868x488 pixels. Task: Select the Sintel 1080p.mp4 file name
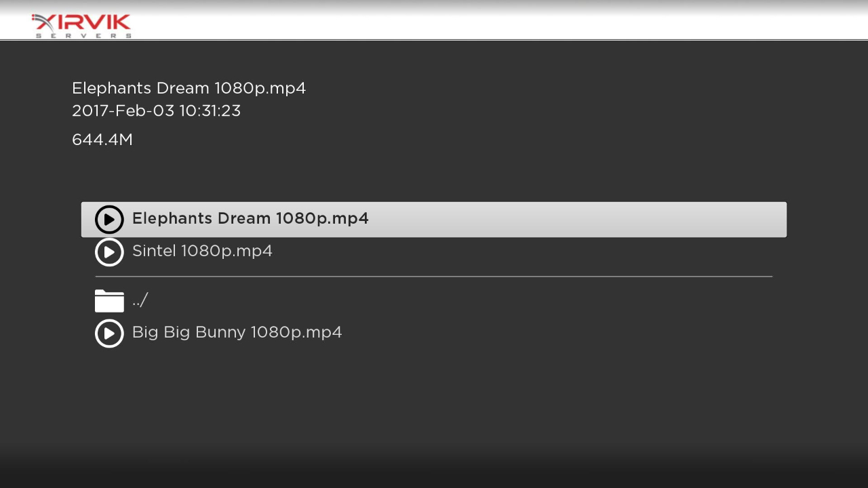point(202,251)
